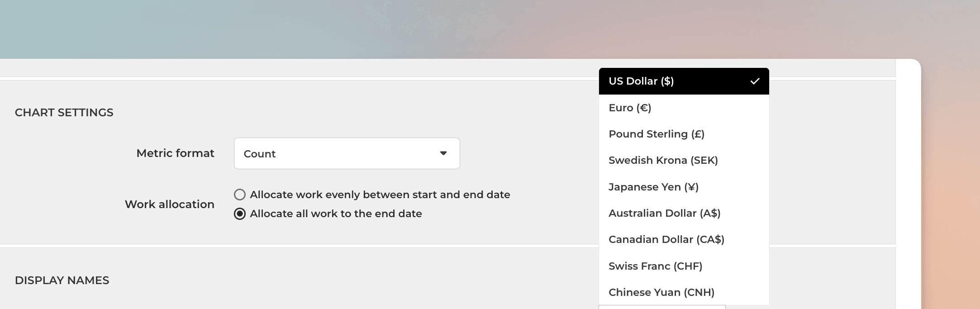Select Chinese Yuan (CNH)
This screenshot has height=309, width=980.
click(x=684, y=292)
